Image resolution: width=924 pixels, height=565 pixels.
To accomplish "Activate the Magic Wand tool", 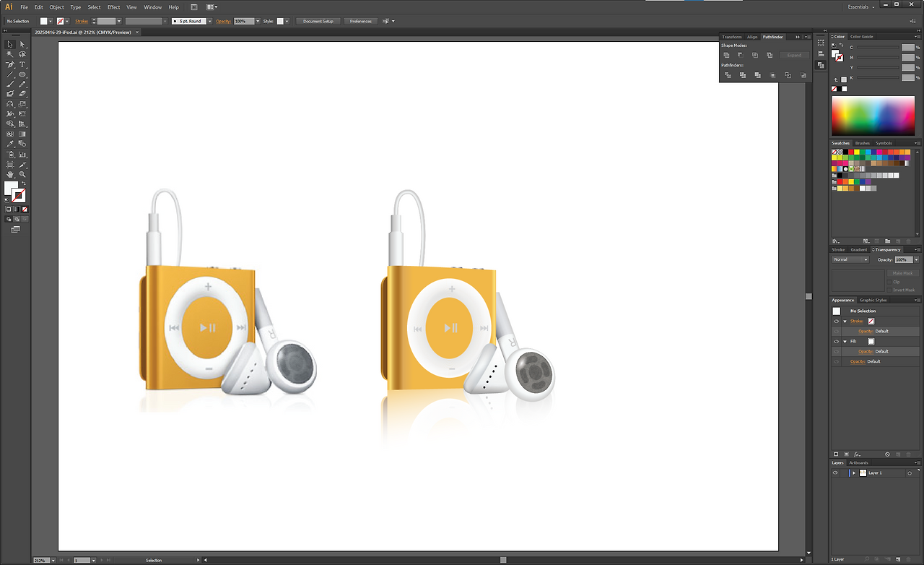I will [x=10, y=54].
